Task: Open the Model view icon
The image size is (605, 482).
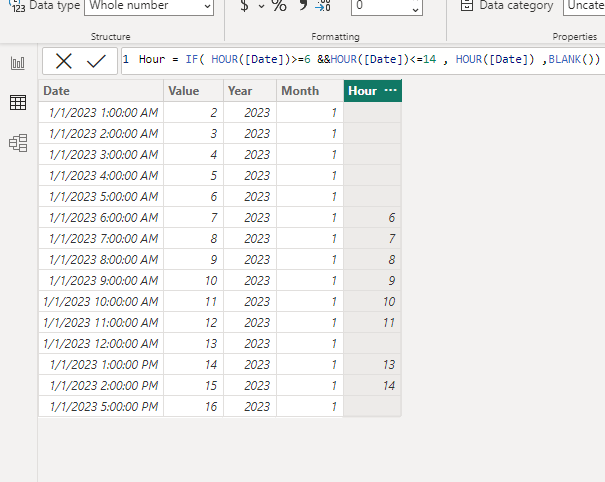Action: (18, 143)
